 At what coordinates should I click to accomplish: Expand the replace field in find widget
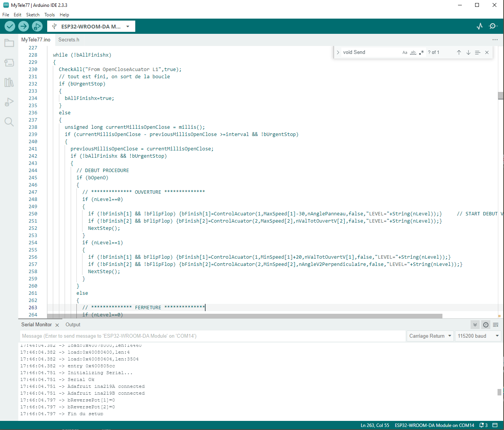[338, 52]
